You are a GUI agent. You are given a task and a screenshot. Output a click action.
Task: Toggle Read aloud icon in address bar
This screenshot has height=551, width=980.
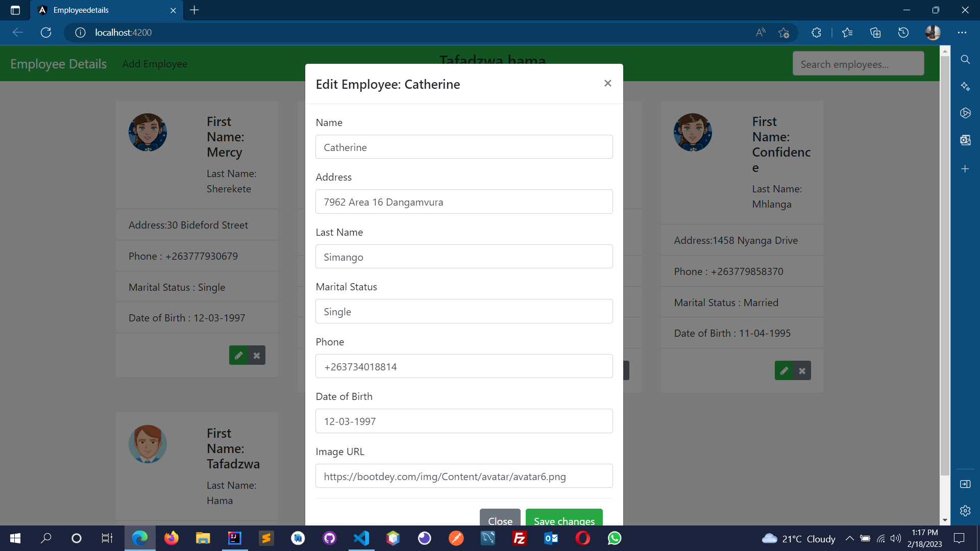[x=761, y=33]
